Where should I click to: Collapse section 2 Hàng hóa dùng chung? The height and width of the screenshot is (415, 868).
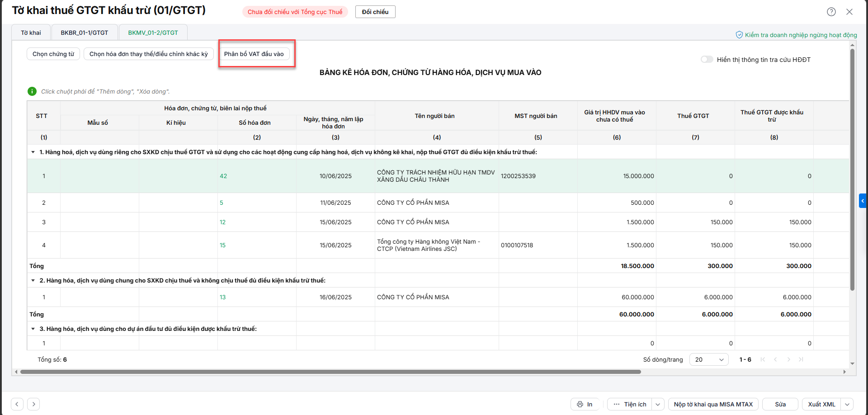[x=33, y=281]
